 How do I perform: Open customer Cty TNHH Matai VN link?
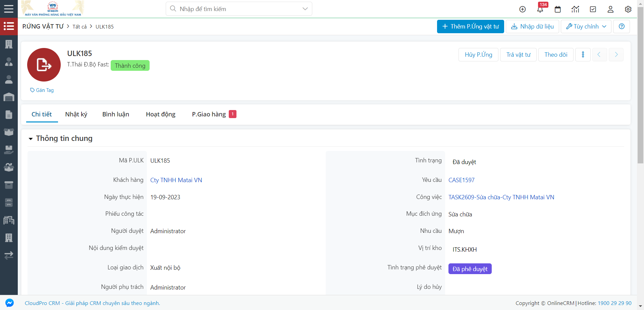pos(176,180)
